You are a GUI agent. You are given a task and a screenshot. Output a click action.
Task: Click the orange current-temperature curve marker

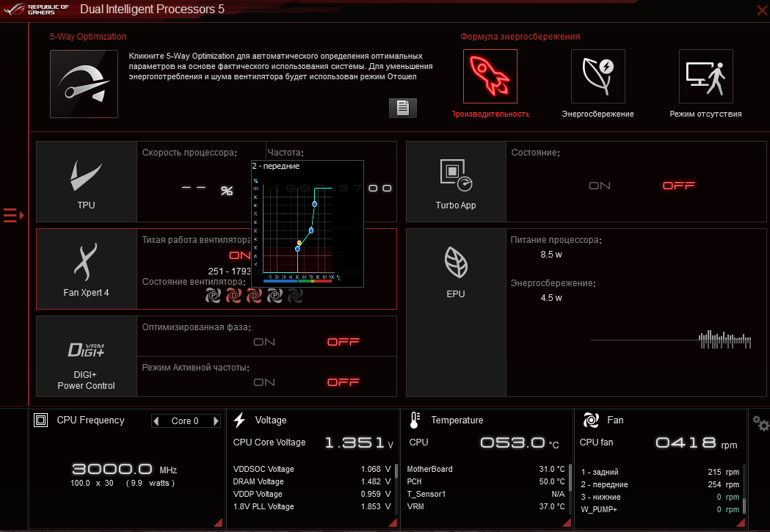point(299,243)
